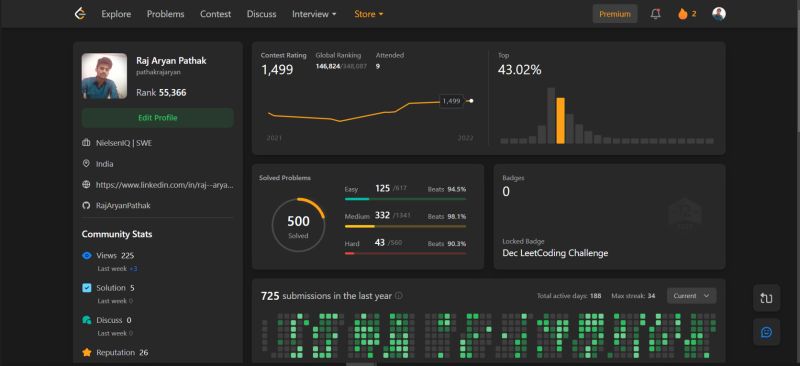Click the info icon next to submissions count
Viewport: 800px width, 366px height.
tap(398, 296)
